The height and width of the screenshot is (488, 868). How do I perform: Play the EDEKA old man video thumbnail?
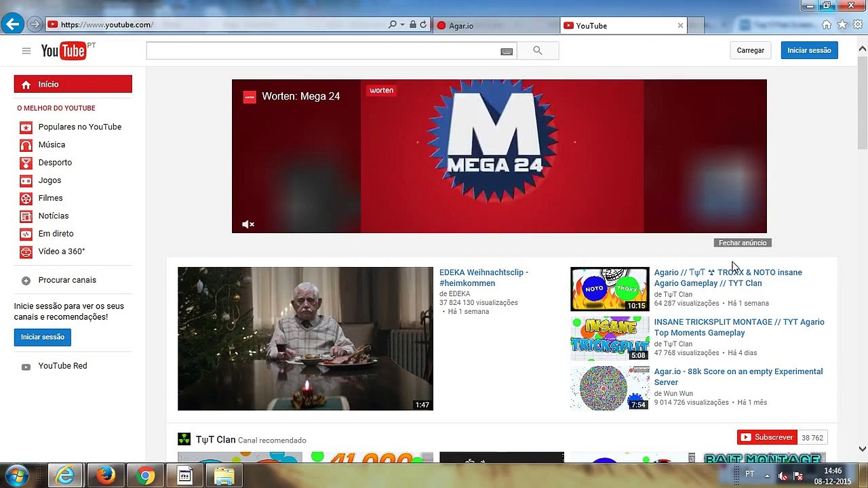click(x=305, y=338)
